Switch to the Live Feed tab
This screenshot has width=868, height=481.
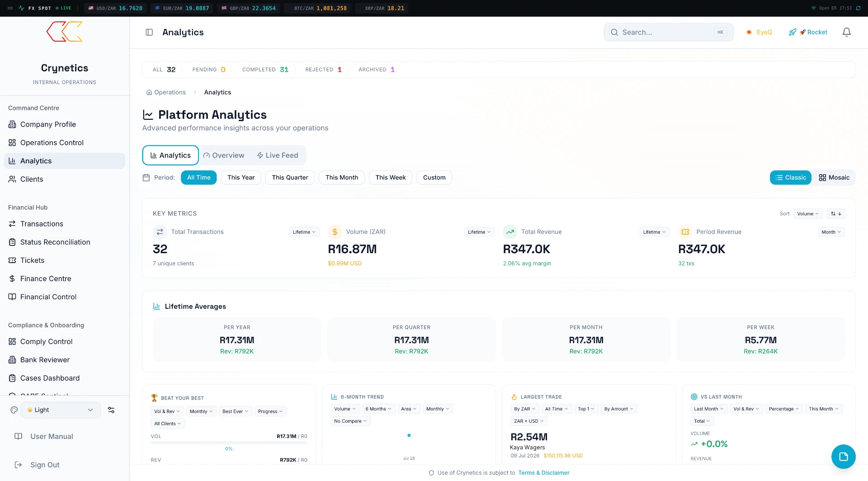(x=278, y=156)
